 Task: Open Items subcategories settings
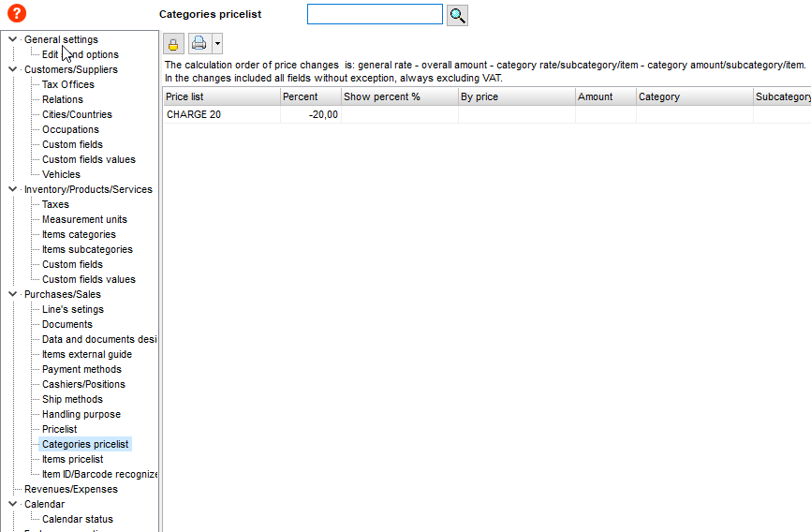tap(87, 249)
